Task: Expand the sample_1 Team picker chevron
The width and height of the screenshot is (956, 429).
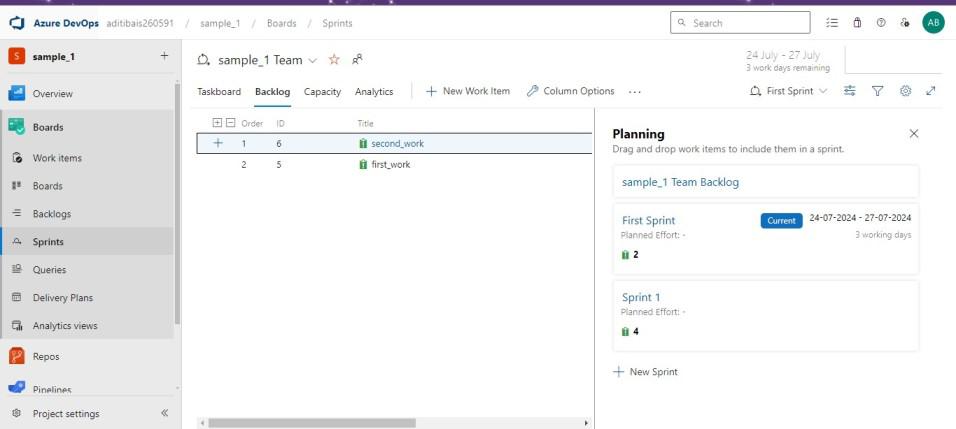Action: click(312, 60)
